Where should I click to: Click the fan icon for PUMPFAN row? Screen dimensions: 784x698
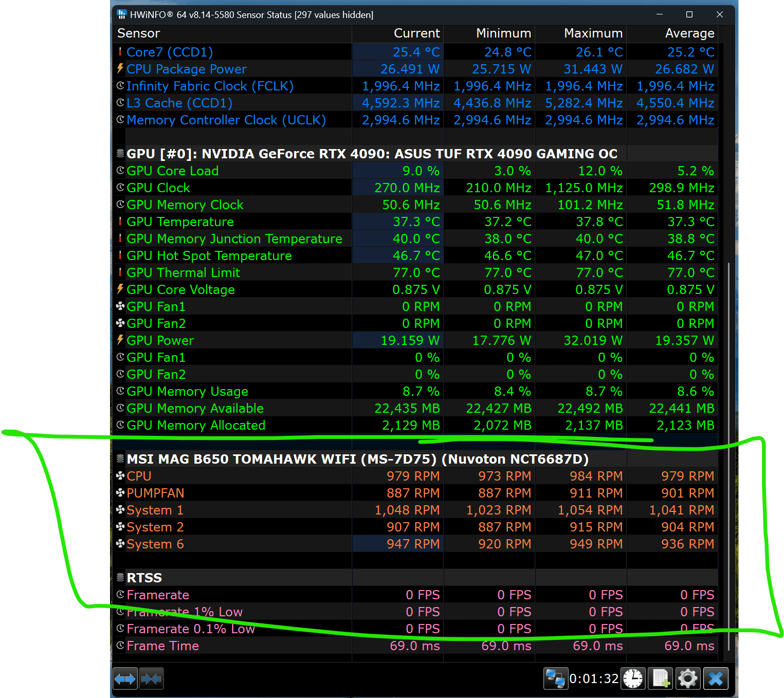[x=120, y=492]
